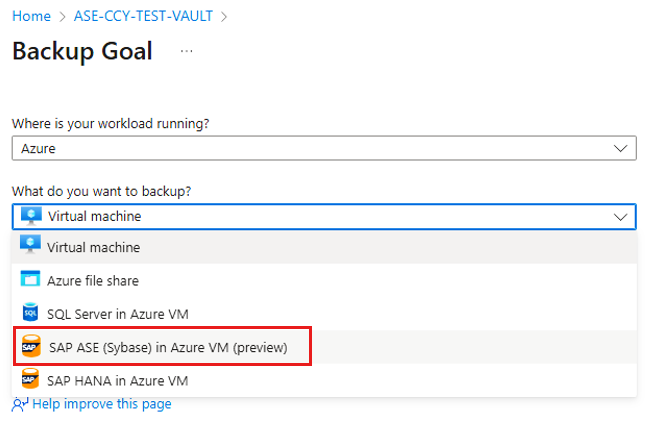Select Virtual machine from the dropdown list
The width and height of the screenshot is (646, 429).
click(x=324, y=247)
